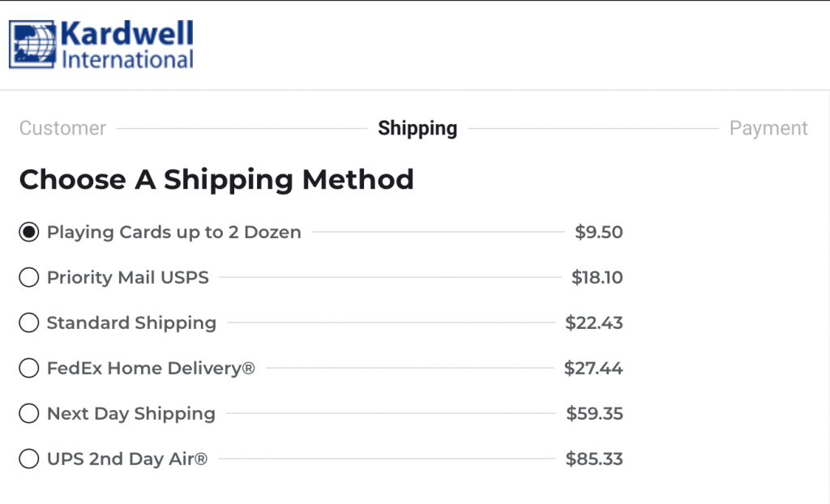The height and width of the screenshot is (504, 830).
Task: Select Priority Mail USPS radio button
Action: pos(29,277)
